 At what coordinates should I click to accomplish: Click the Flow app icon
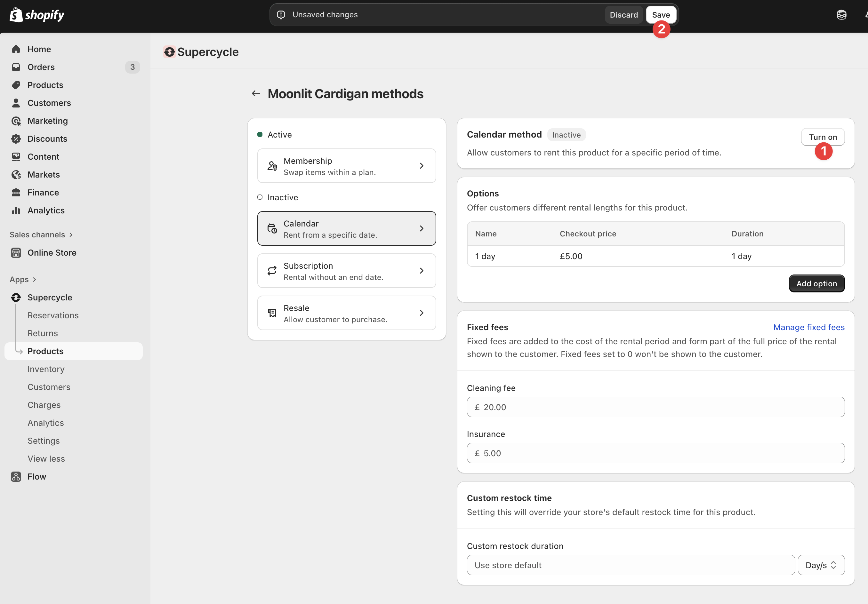pyautogui.click(x=16, y=477)
